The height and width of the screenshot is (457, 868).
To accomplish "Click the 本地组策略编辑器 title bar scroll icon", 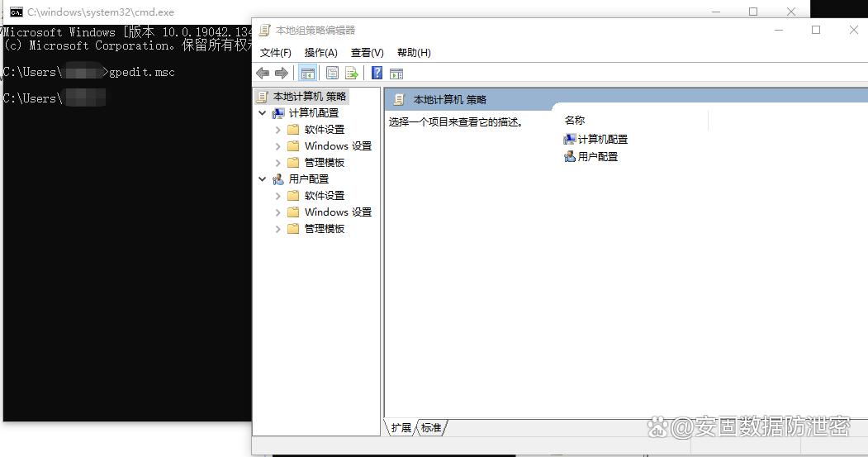I will (265, 30).
